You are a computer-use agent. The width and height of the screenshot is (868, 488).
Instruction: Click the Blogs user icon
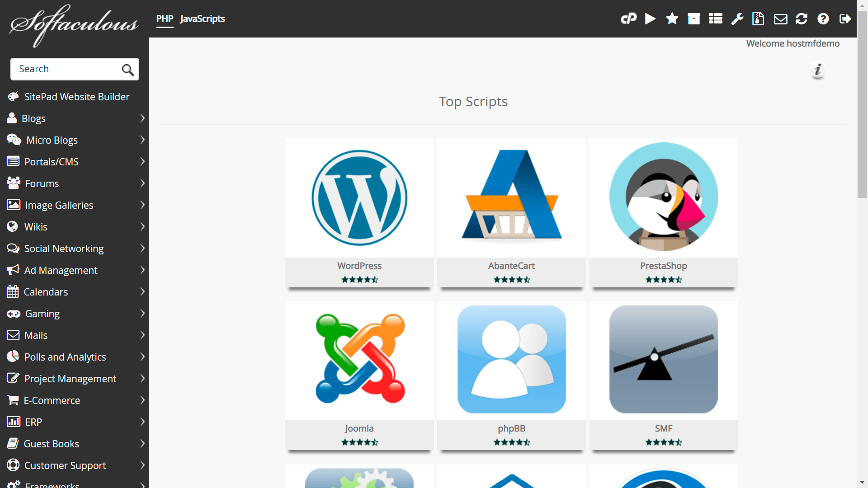pos(12,118)
